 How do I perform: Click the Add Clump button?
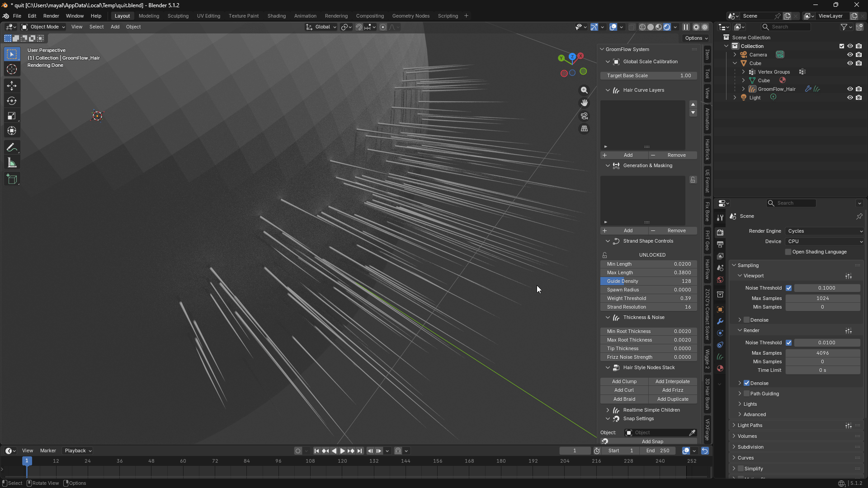624,382
